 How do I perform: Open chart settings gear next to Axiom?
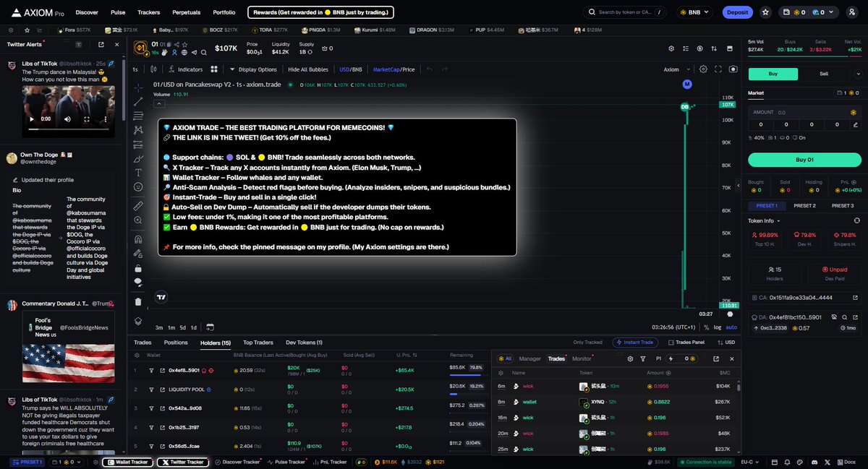(x=703, y=69)
